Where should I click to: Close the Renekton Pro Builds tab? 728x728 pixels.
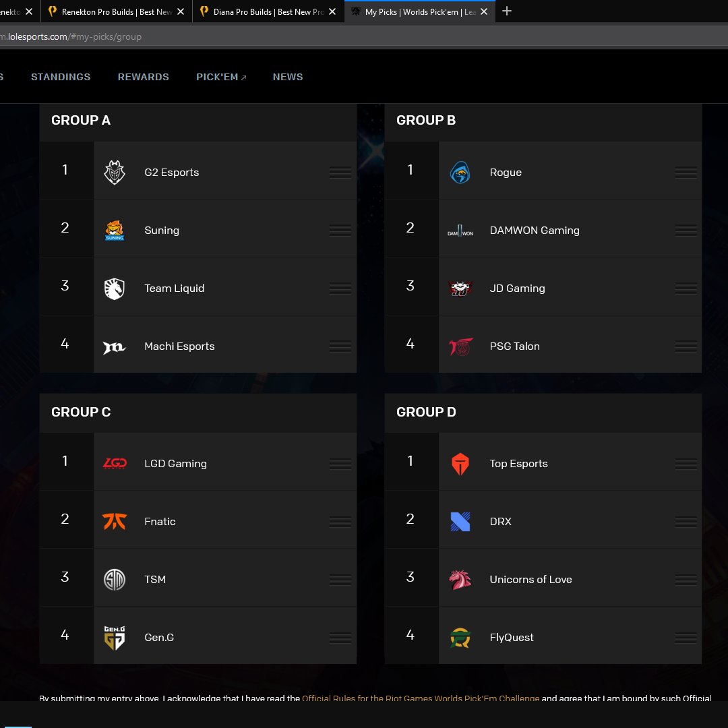point(181,11)
